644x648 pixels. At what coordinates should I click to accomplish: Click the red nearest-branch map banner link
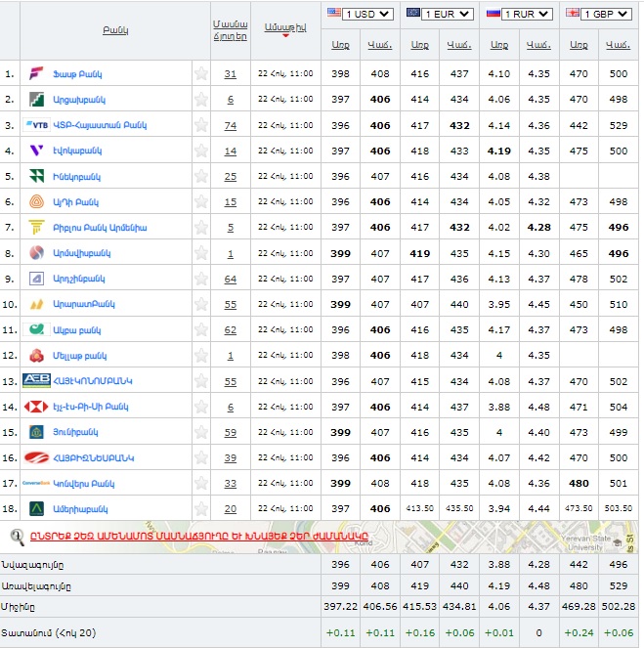[x=191, y=536]
